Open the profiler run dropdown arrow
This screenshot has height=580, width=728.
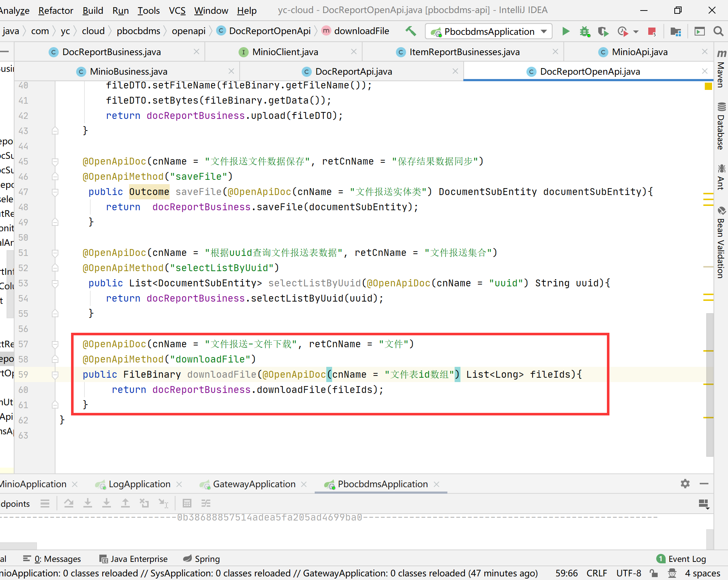point(636,32)
